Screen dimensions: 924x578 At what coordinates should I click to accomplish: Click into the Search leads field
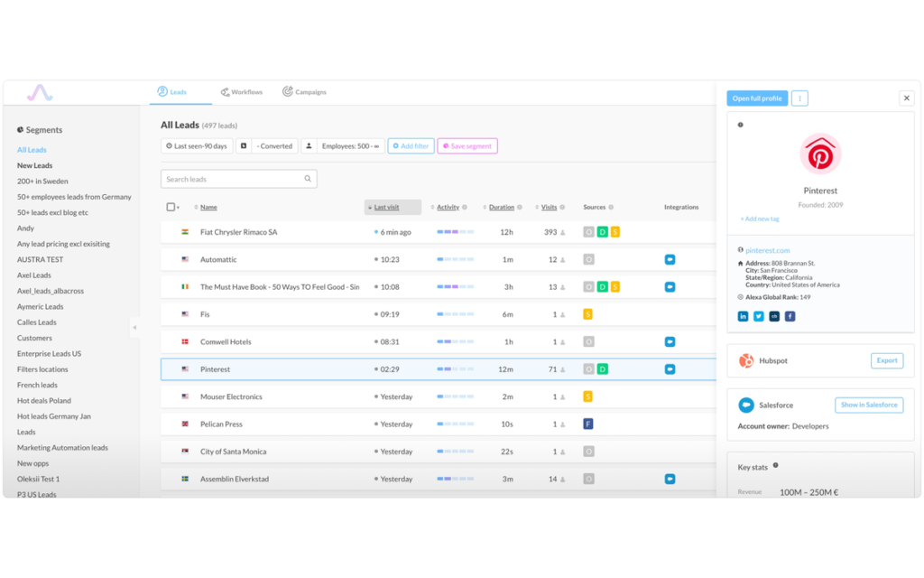[238, 179]
